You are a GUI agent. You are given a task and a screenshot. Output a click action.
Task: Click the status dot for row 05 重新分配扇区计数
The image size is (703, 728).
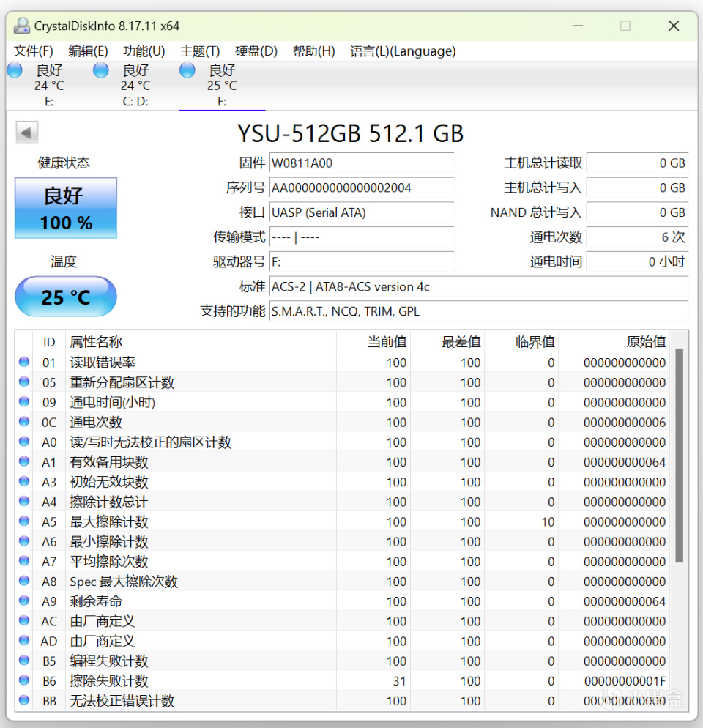pyautogui.click(x=24, y=382)
